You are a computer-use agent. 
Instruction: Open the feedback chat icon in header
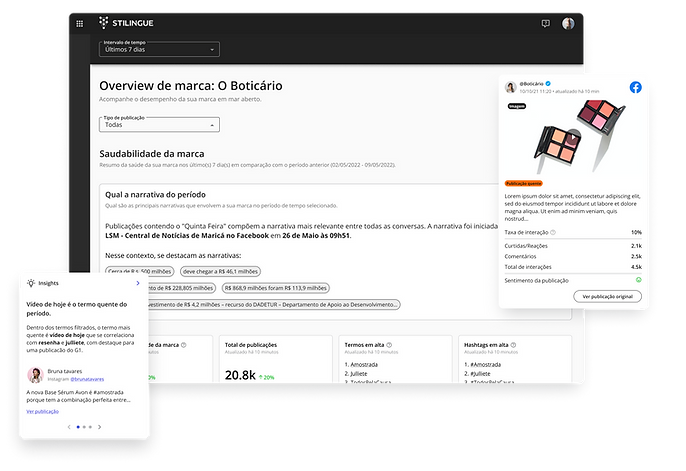coord(546,24)
